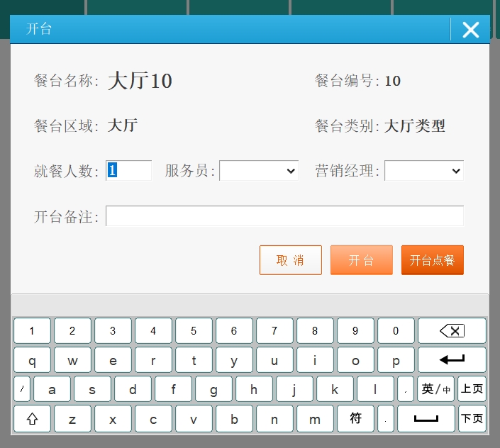Expand the 营销经理 dropdown list
The image size is (500, 448).
tap(424, 171)
